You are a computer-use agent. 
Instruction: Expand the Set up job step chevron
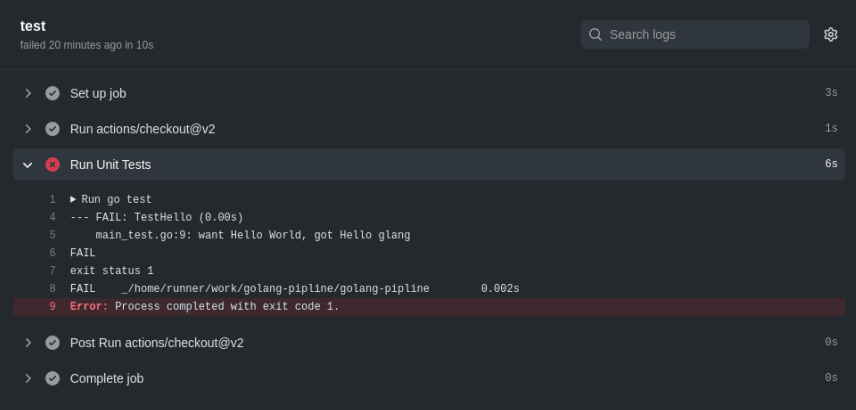(28, 93)
